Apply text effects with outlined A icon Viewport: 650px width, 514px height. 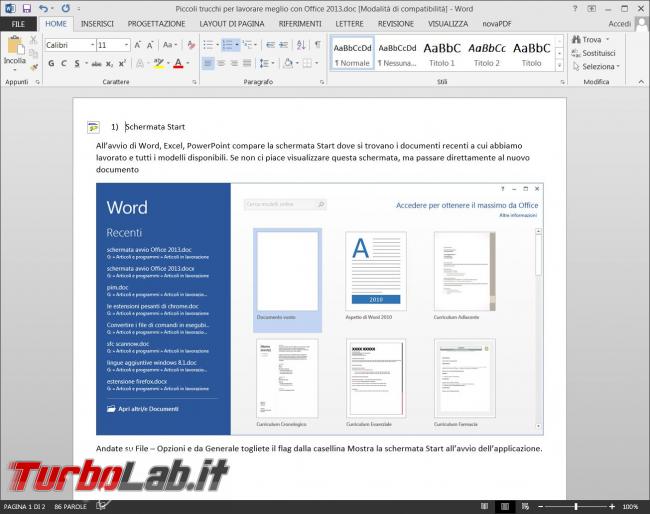pyautogui.click(x=140, y=63)
